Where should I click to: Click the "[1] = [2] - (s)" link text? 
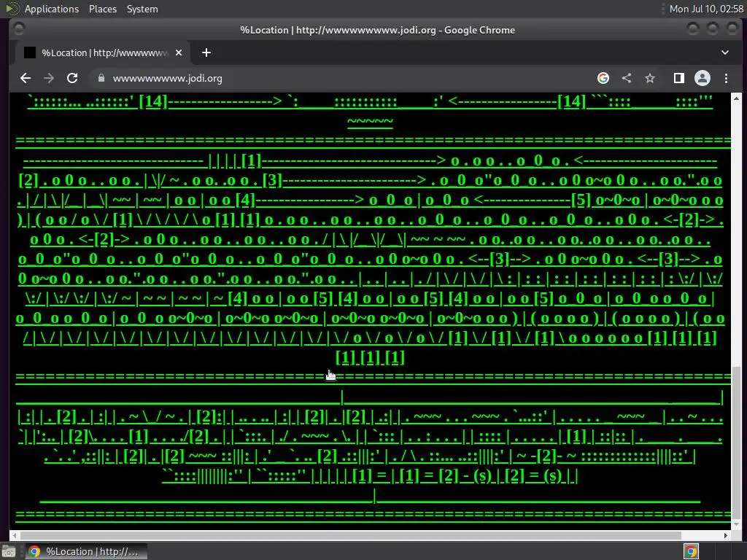pyautogui.click(x=446, y=475)
